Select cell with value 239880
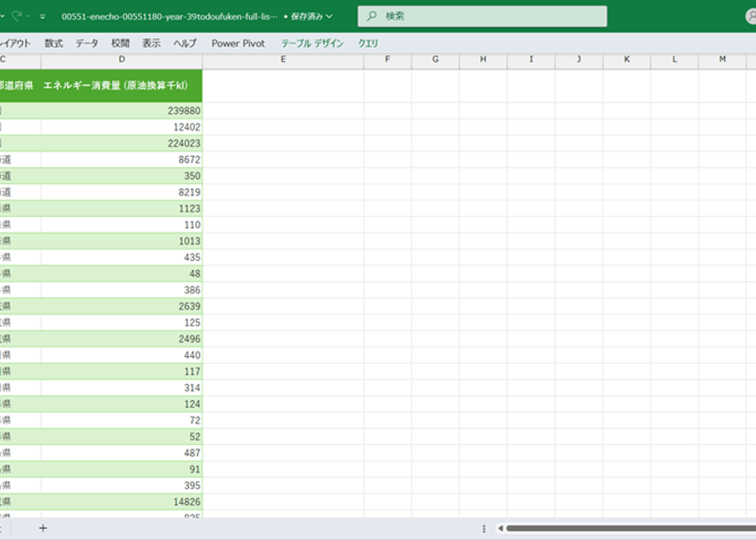 (x=121, y=111)
